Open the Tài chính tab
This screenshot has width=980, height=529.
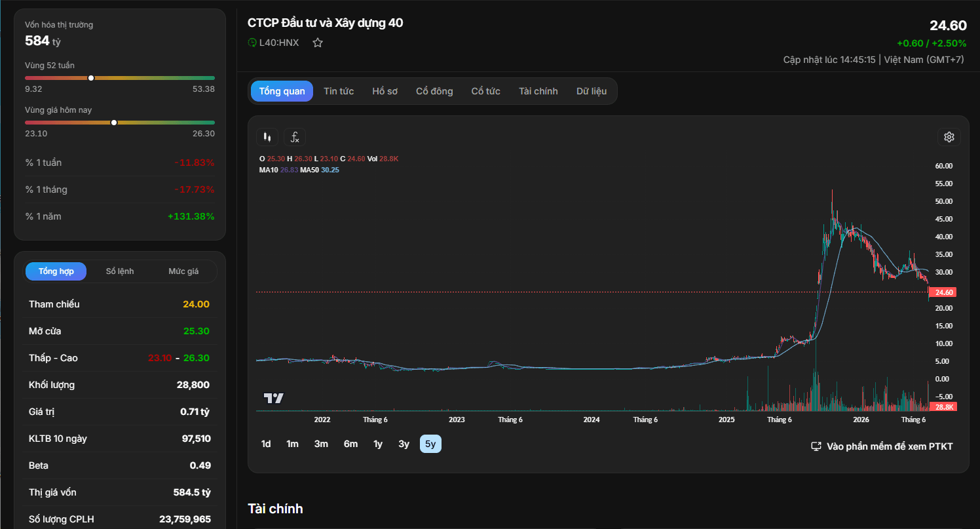[x=538, y=91]
